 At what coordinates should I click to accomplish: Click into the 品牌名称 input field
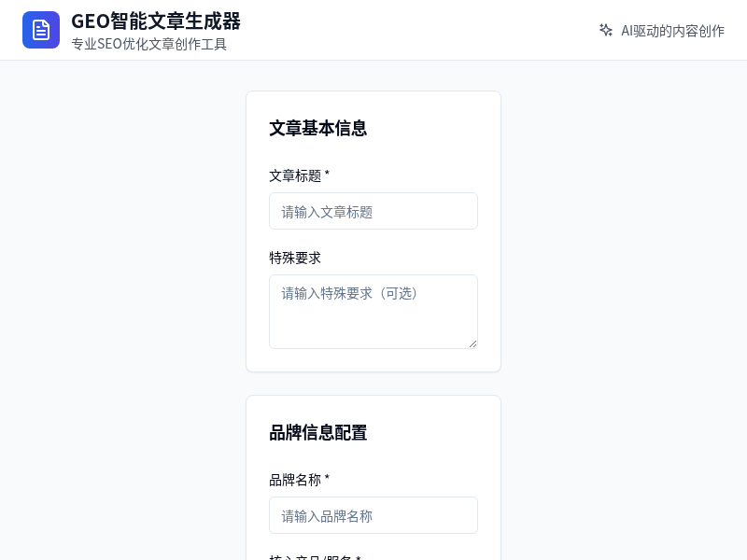[x=373, y=515]
